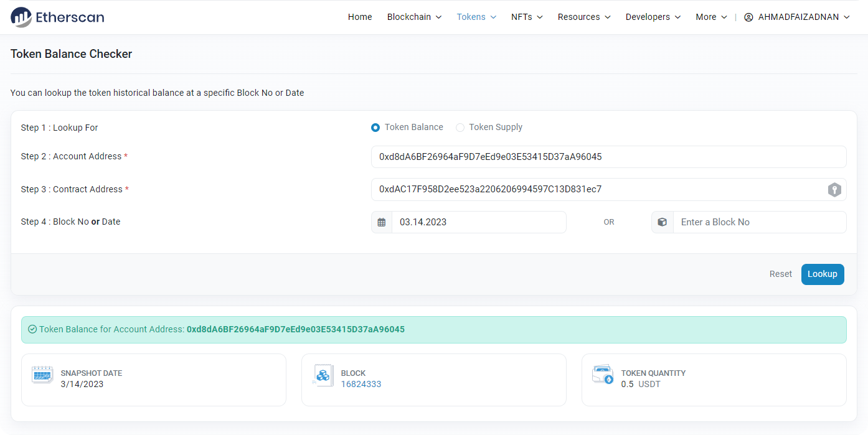The image size is (868, 435).
Task: Click the shield icon in Contract Address field
Action: [834, 190]
